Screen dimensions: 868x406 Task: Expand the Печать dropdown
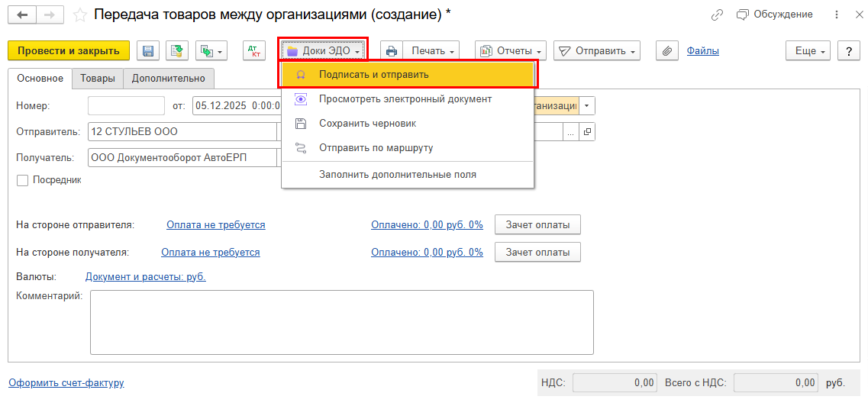coord(432,51)
